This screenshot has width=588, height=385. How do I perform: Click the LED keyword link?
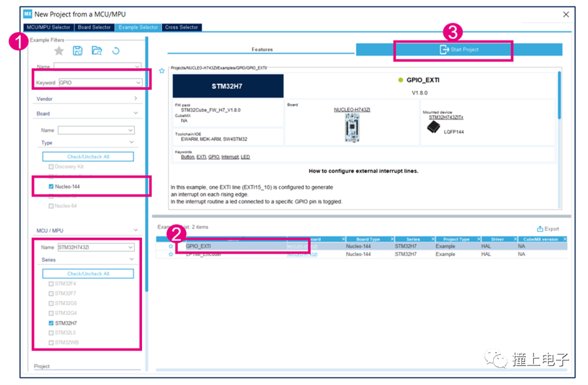[246, 157]
